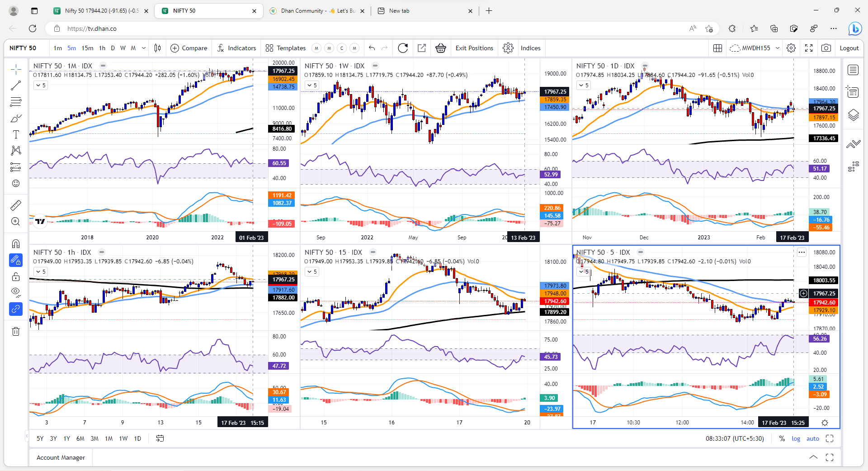Select the brush drawing tool
Image resolution: width=868 pixels, height=471 pixels.
(x=16, y=118)
